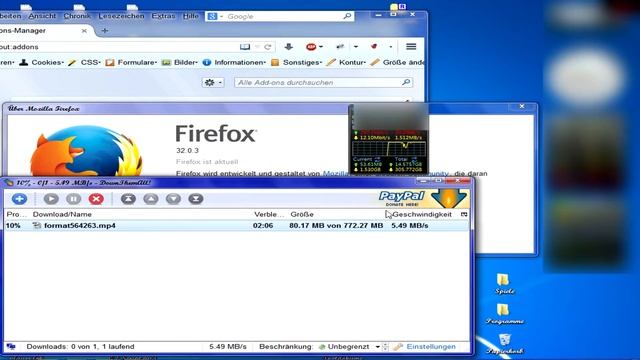Viewport: 640px width, 360px height.
Task: Open the Spiele desktop folder
Action: 504,284
